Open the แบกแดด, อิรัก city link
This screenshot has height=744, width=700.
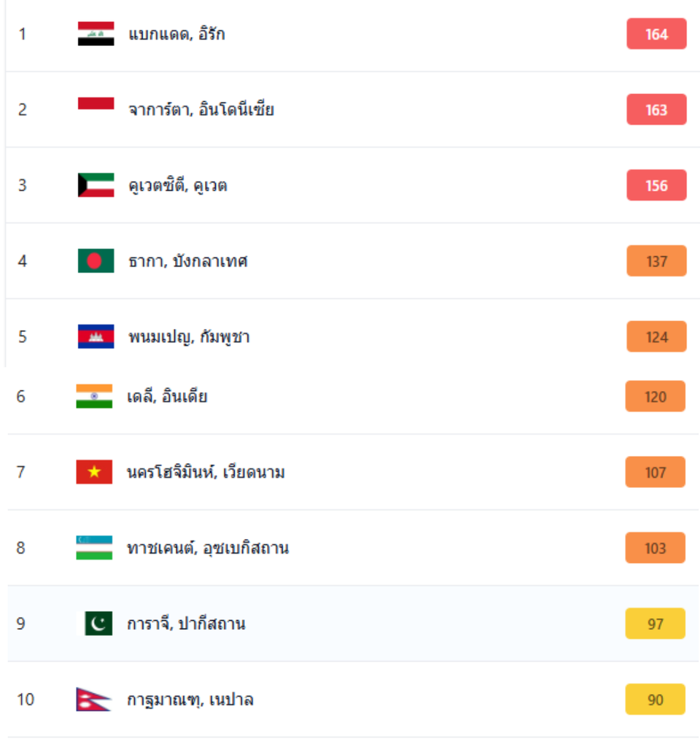tap(176, 34)
